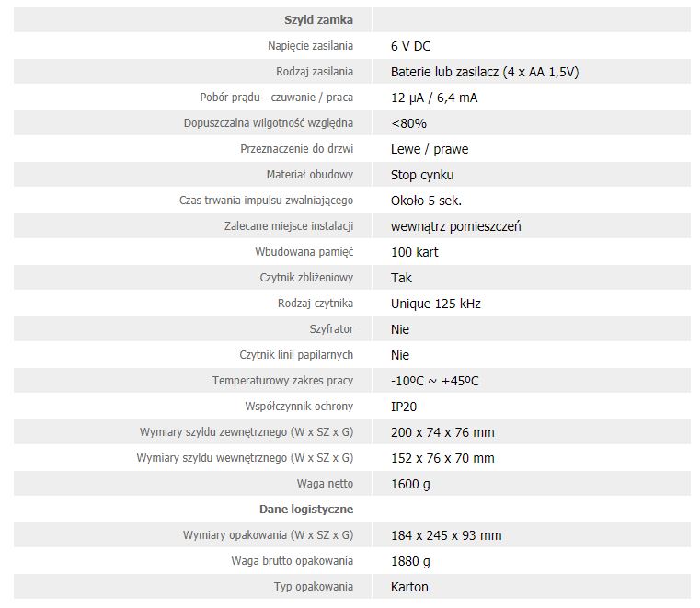
Task: Click the "Szyfrator" row label
Action: click(331, 328)
